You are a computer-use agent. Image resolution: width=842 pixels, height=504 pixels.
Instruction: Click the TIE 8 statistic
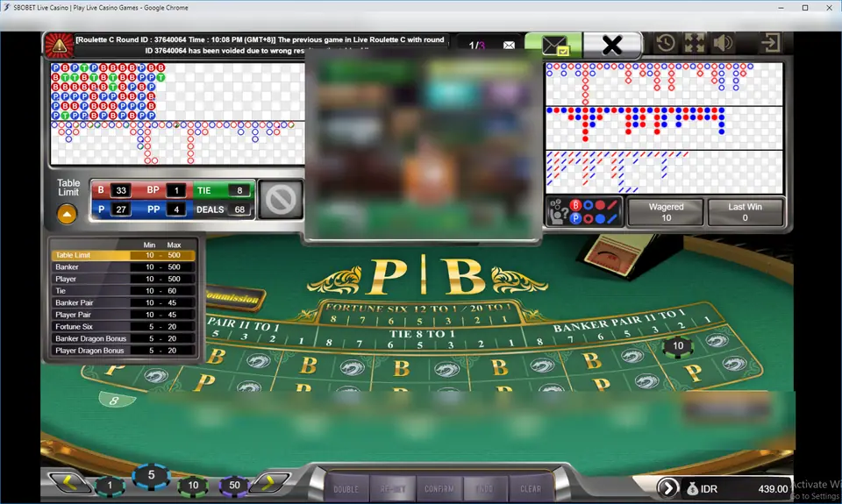(223, 190)
